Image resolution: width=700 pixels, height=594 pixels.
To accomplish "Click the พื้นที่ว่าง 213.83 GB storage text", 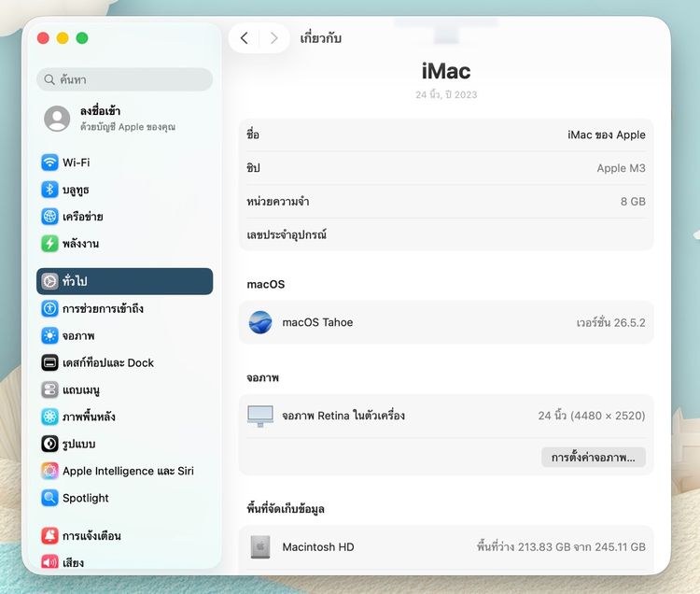I will point(561,547).
